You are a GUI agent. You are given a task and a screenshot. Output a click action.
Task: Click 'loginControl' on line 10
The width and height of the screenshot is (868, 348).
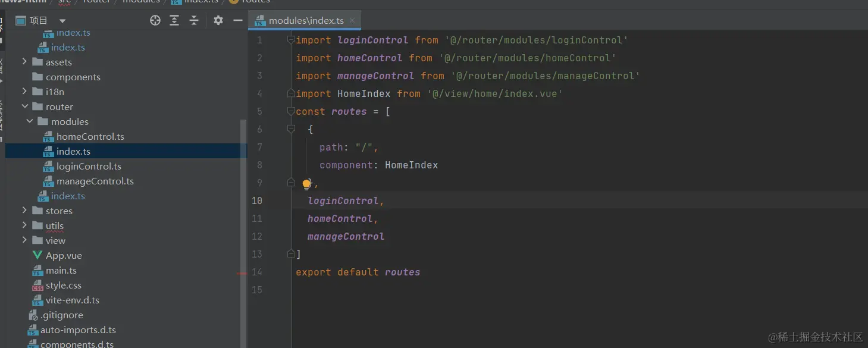point(343,200)
